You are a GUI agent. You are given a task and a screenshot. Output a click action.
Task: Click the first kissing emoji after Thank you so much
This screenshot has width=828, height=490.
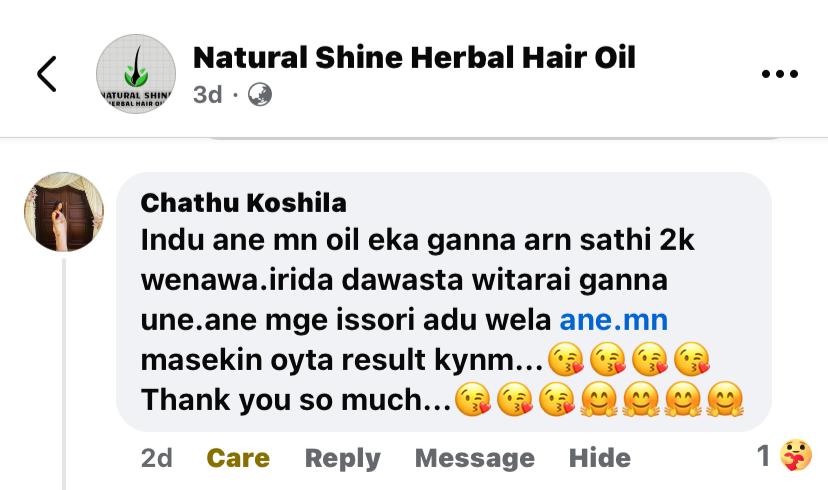[473, 400]
